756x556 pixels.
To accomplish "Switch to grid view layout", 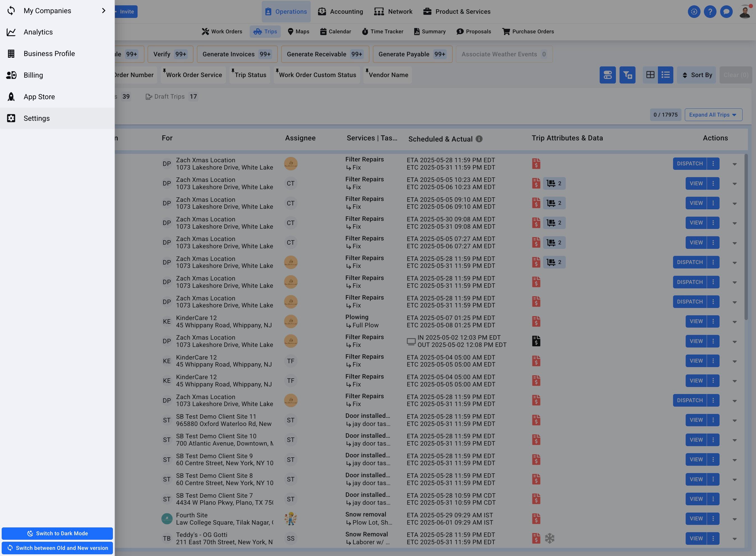I will coord(650,75).
